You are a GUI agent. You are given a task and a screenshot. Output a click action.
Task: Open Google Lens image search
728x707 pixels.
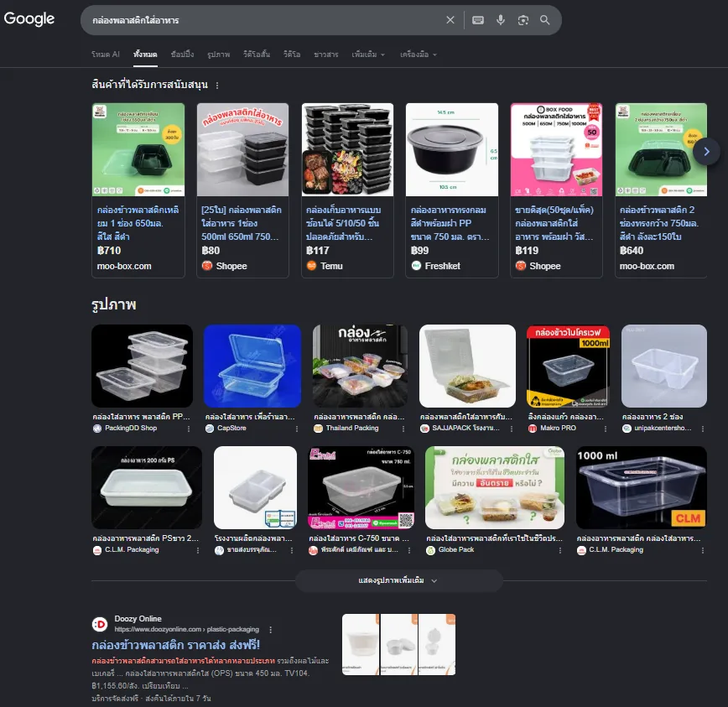click(523, 20)
